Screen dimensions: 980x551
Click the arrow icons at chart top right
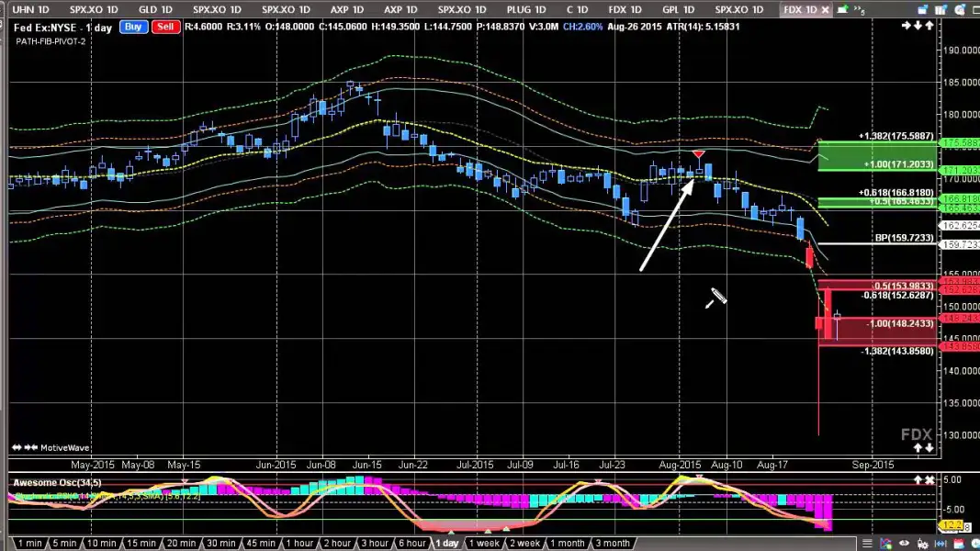(x=918, y=26)
